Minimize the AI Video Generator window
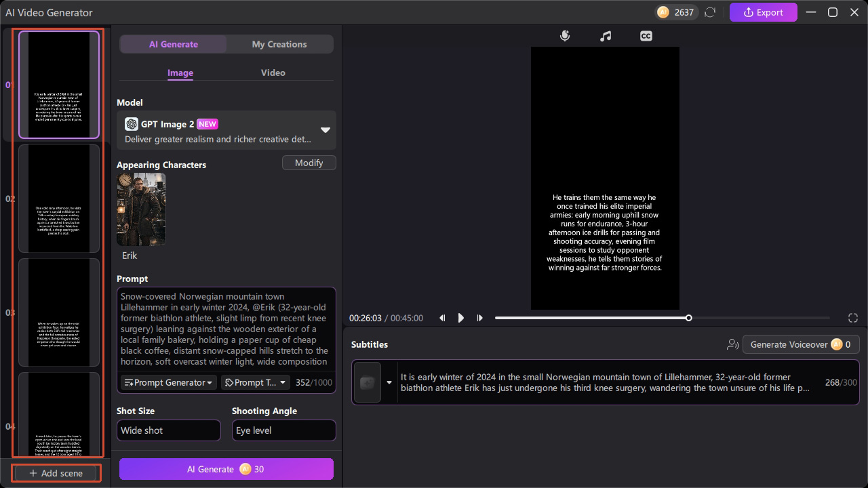 click(x=811, y=12)
